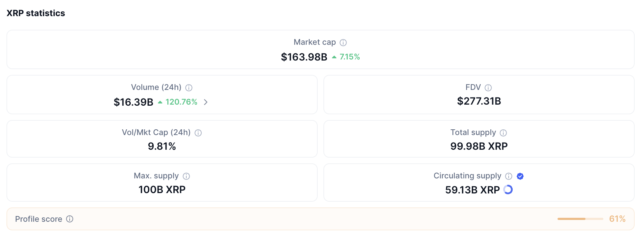Click the 61% profile score value
Viewport: 644px width, 235px height.
pyautogui.click(x=617, y=219)
